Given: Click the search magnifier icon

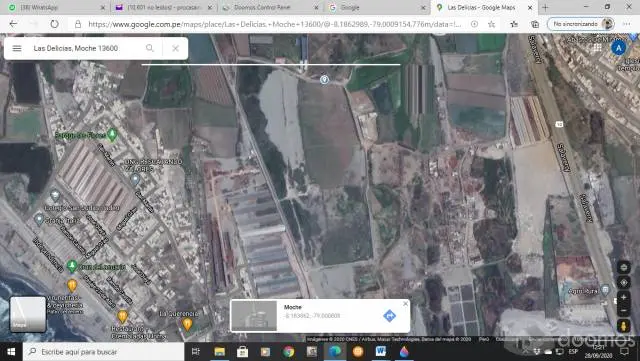Looking at the screenshot, I should click(150, 48).
